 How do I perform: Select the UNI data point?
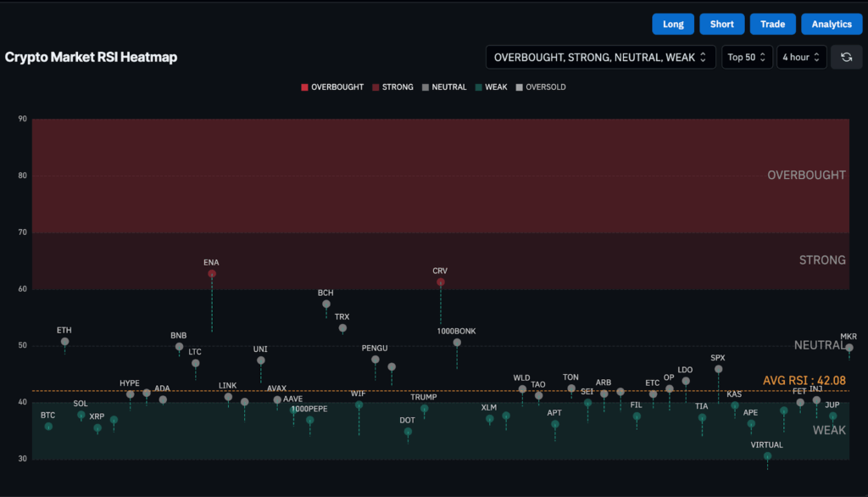(x=261, y=360)
